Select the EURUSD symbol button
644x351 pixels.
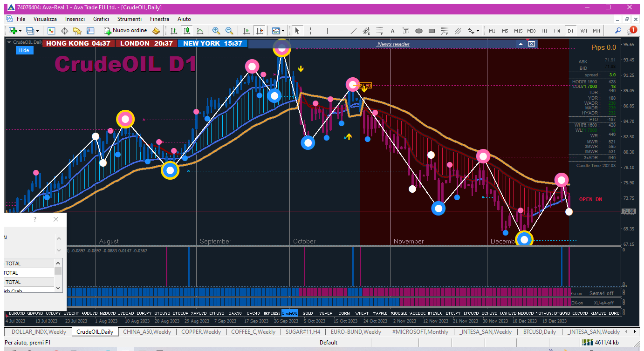coord(17,313)
